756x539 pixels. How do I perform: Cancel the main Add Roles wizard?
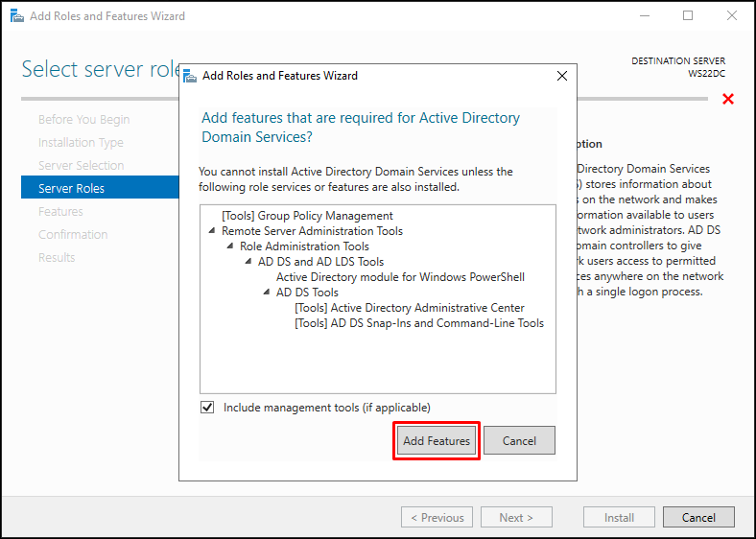click(698, 517)
